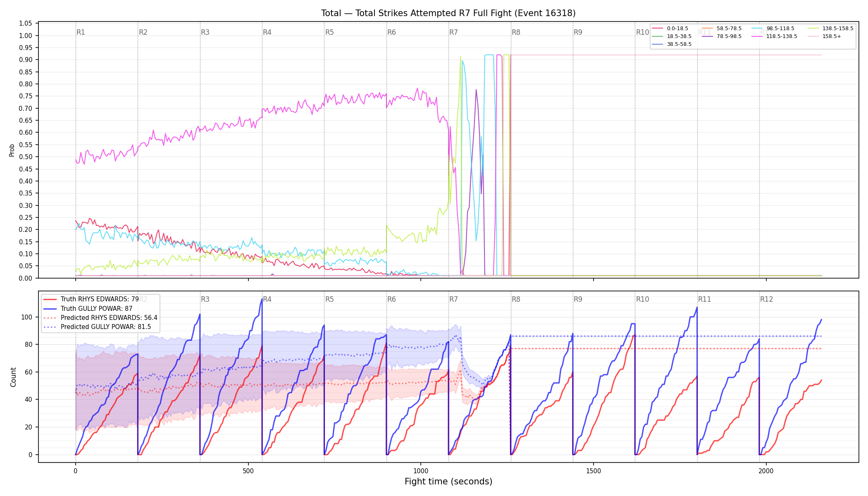
Task: Click the R11 round label in the Count chart
Action: [x=704, y=299]
